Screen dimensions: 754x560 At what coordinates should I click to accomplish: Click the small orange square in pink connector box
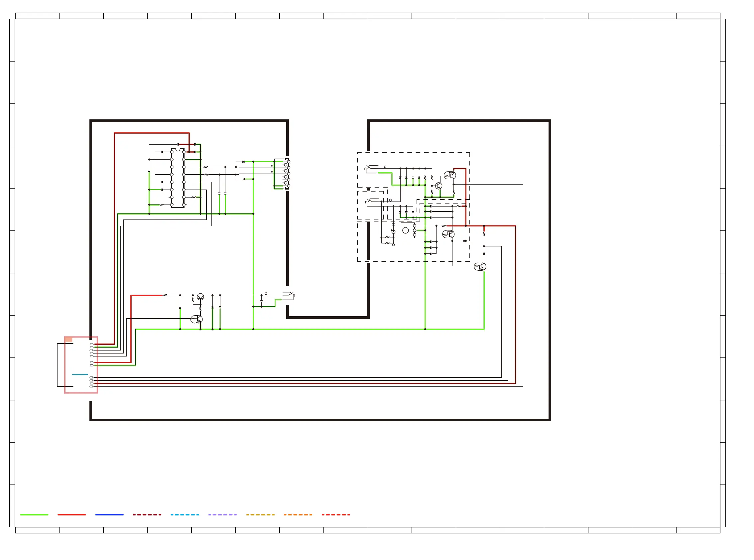point(68,339)
